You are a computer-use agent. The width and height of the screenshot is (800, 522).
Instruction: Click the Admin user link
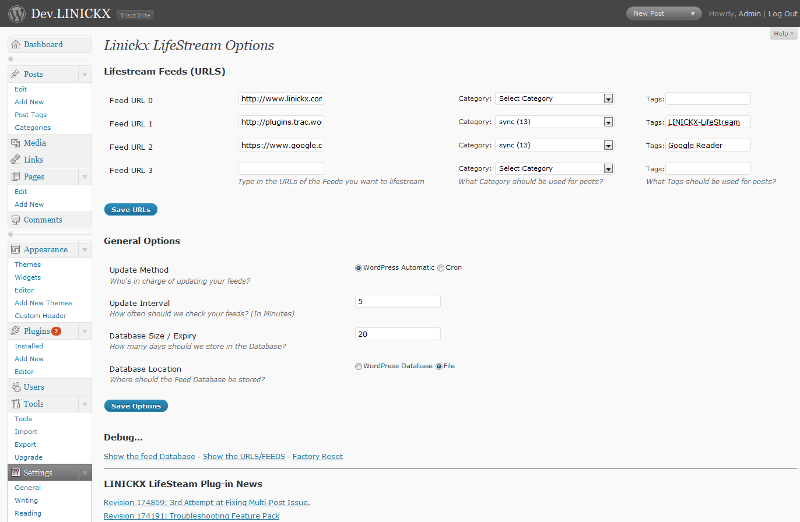tap(749, 14)
